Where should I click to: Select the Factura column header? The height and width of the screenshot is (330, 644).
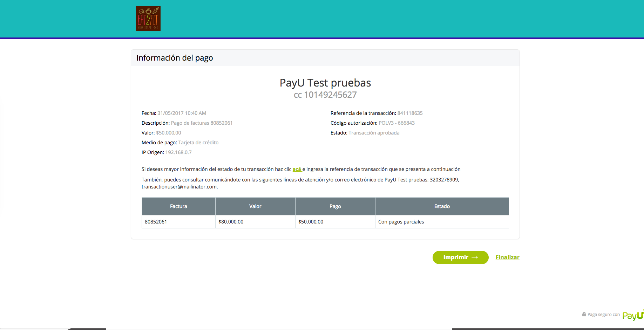178,206
